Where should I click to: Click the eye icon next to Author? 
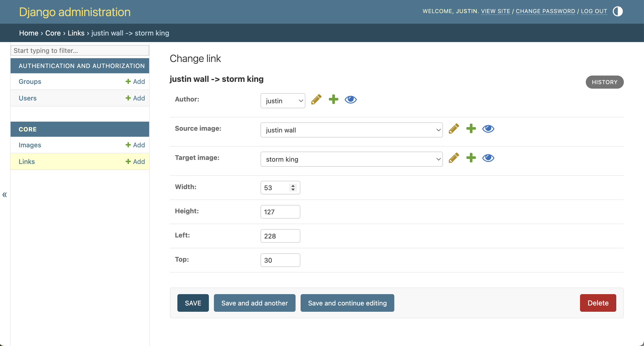pos(350,99)
